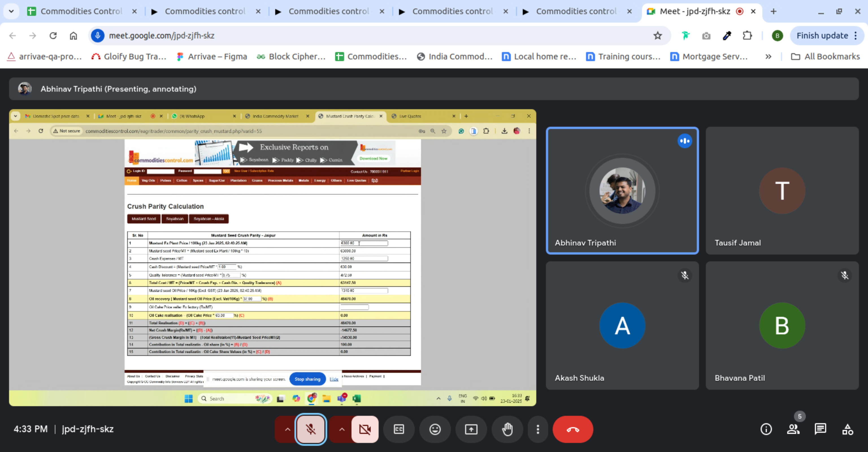Open the Block Cipher bookmark
This screenshot has width=868, height=452.
[x=292, y=56]
